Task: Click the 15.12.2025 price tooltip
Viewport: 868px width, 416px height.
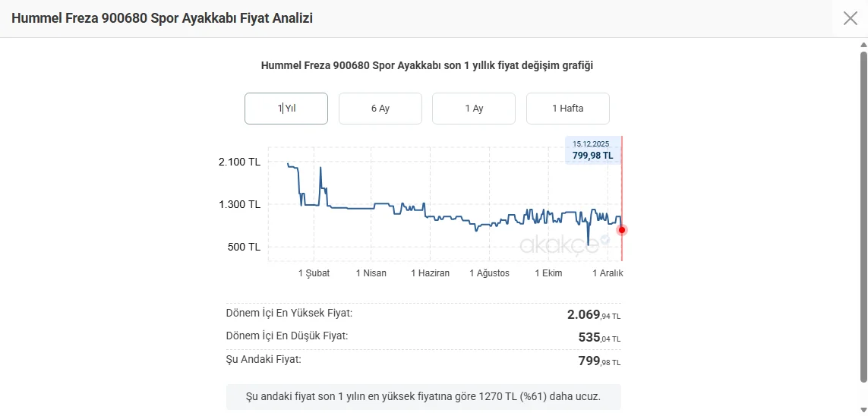Action: 592,150
